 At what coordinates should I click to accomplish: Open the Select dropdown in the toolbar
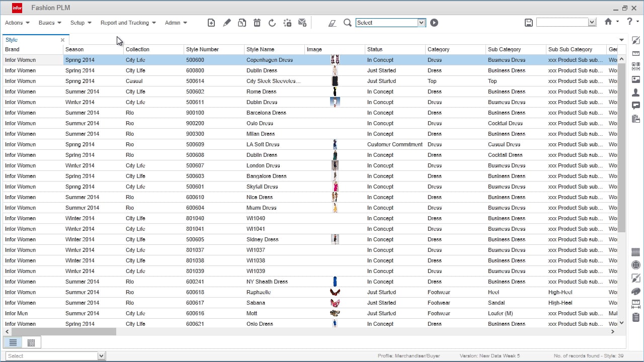click(421, 23)
